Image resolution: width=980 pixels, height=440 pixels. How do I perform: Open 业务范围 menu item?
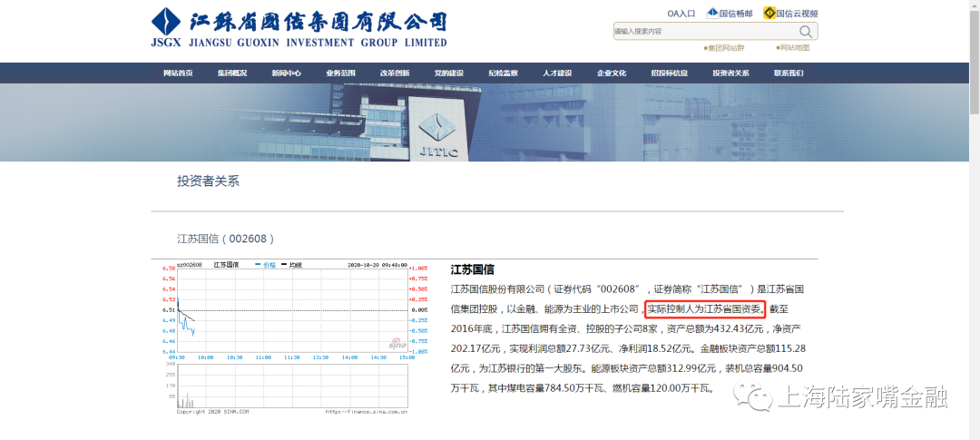click(340, 73)
